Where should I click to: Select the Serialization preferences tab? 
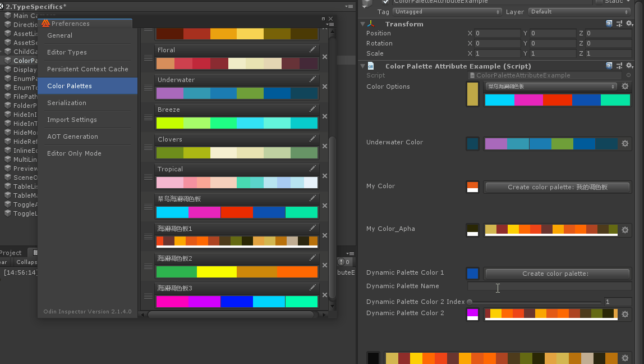tap(67, 103)
